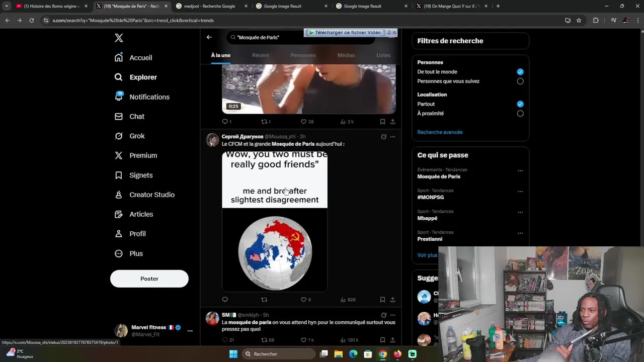Screen dimensions: 644x362
Task: Expand the Plus menu
Action: coord(129,253)
